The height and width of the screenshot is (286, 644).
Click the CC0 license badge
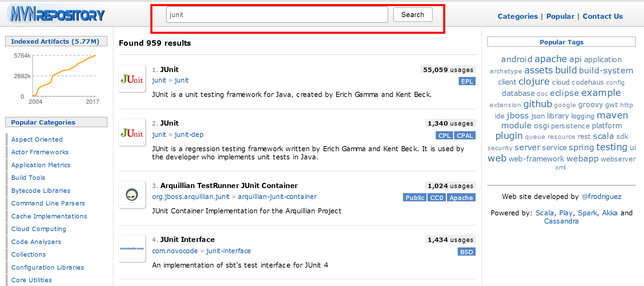[x=437, y=198]
